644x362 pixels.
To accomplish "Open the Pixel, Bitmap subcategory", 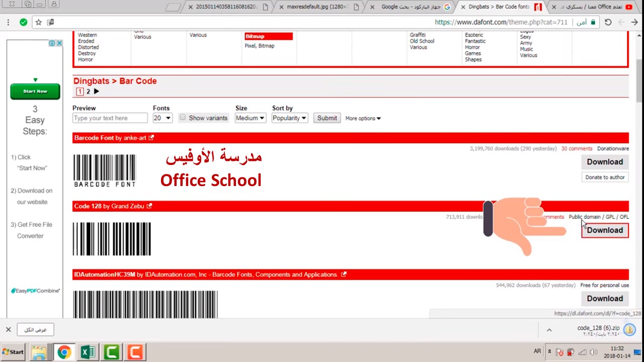I will click(x=260, y=46).
